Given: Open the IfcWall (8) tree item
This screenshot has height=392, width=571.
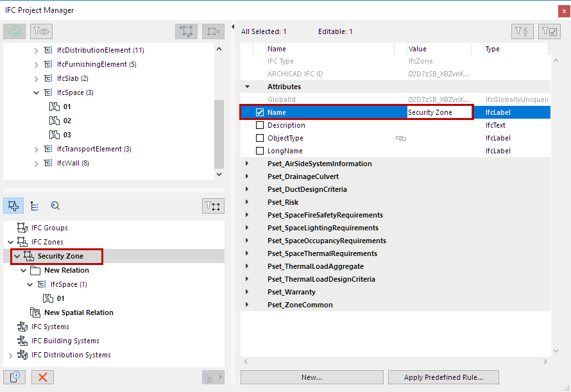Looking at the screenshot, I should tap(37, 162).
